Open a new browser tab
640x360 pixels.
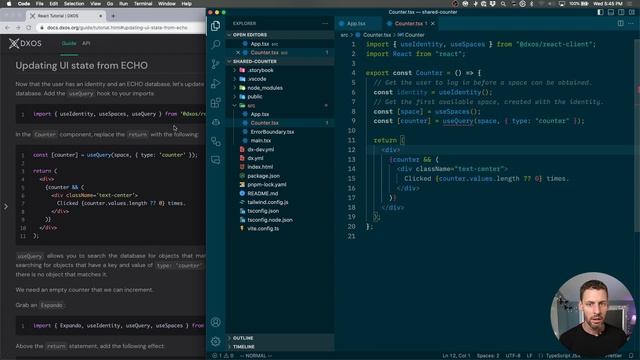113,16
